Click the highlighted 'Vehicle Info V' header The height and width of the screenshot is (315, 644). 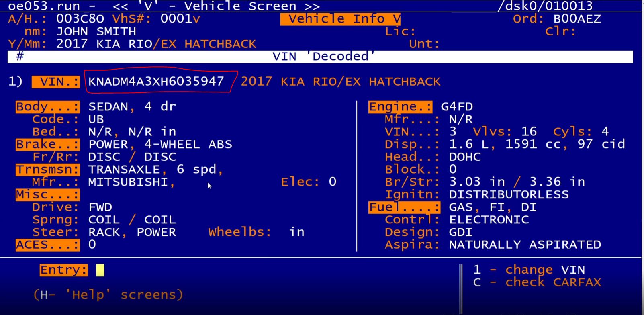340,19
